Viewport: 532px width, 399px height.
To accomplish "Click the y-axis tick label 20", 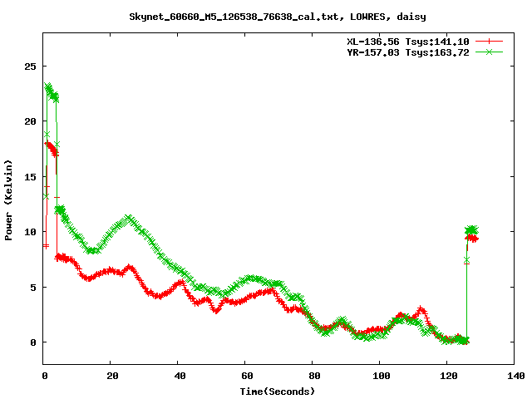I will pyautogui.click(x=30, y=121).
